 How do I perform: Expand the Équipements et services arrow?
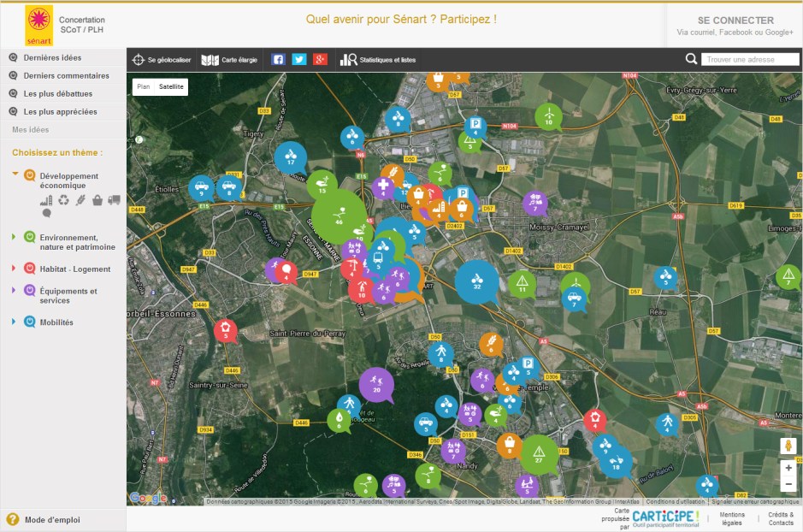click(15, 291)
